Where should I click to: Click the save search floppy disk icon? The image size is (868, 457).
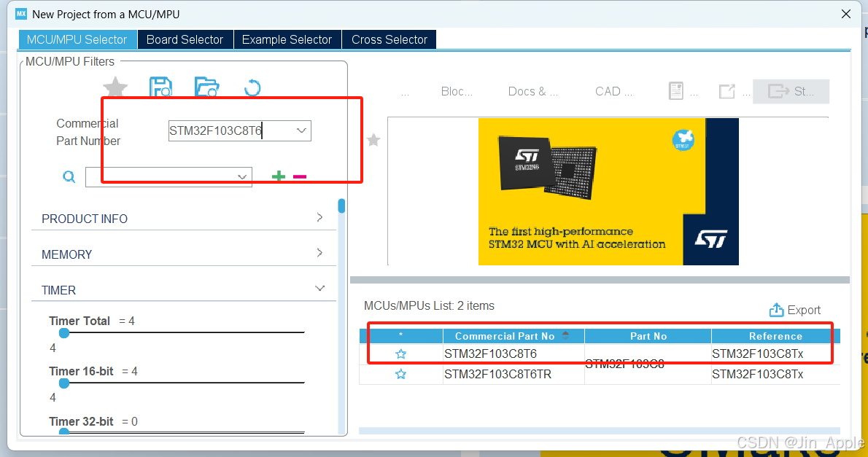click(x=160, y=87)
